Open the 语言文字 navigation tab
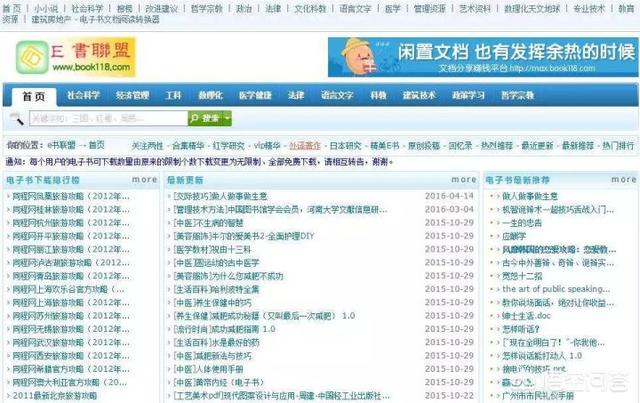 tap(337, 95)
